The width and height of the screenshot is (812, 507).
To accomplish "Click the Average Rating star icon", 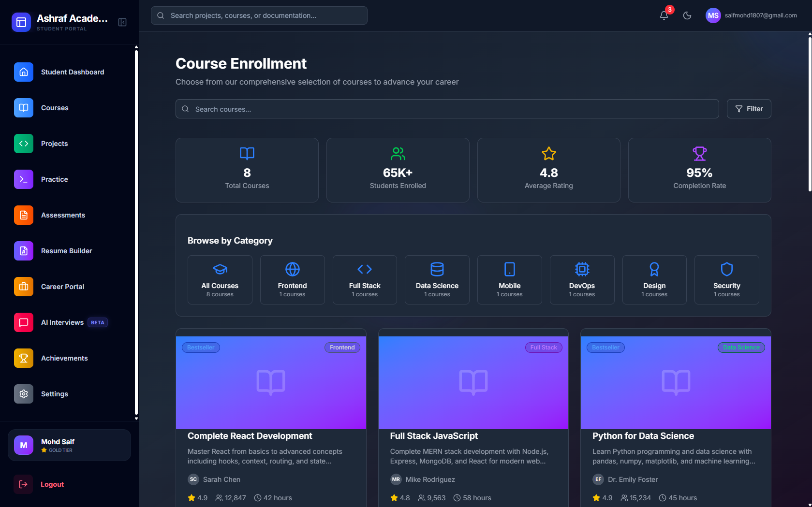I will click(x=549, y=154).
